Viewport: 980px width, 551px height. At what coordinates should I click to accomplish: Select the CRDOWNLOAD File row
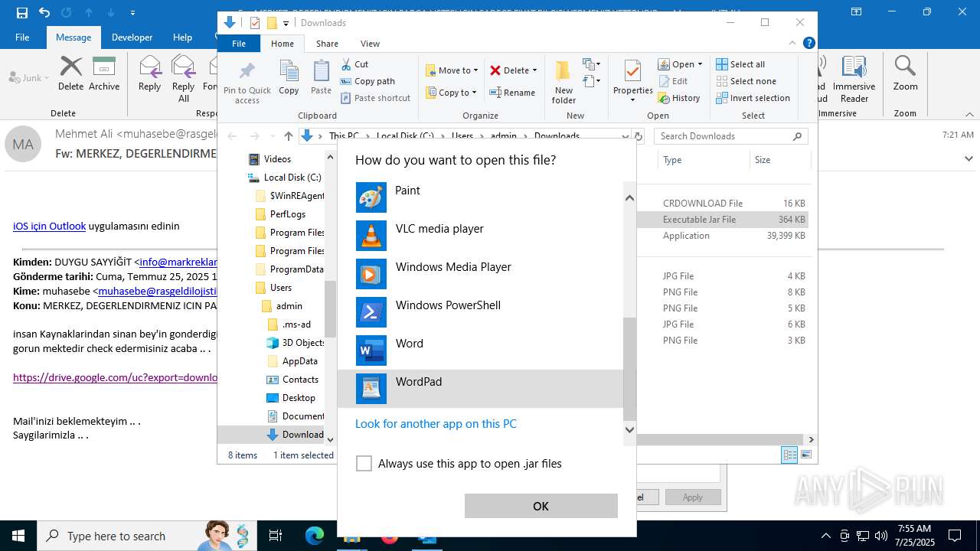[724, 204]
